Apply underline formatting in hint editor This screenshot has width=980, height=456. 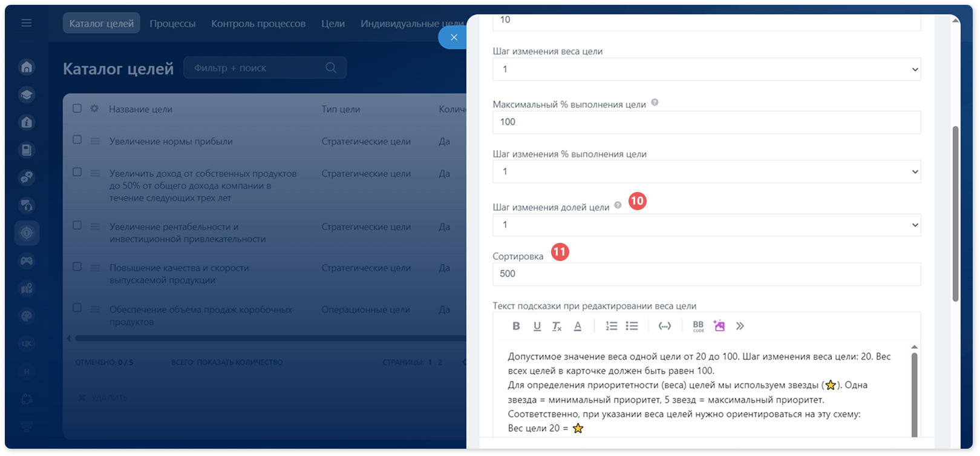pyautogui.click(x=537, y=326)
